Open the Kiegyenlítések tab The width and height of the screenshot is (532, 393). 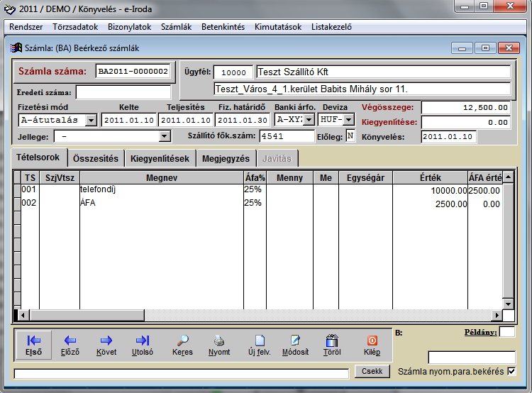coord(160,158)
